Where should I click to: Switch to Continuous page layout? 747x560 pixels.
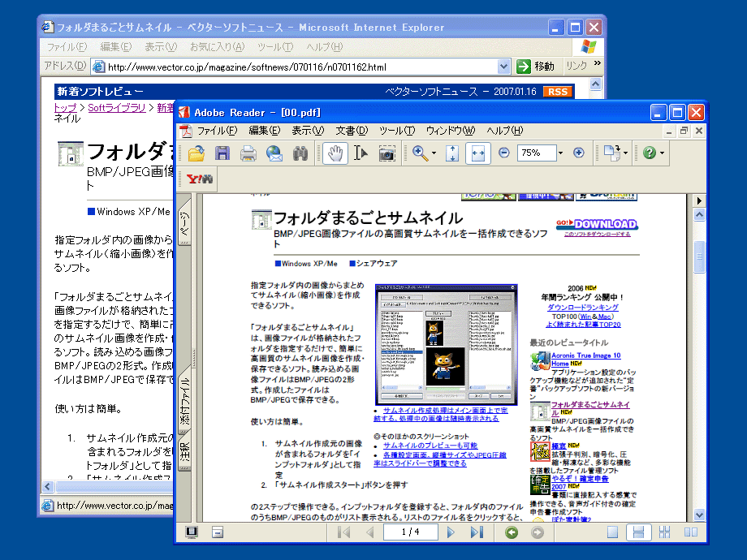coord(638,532)
